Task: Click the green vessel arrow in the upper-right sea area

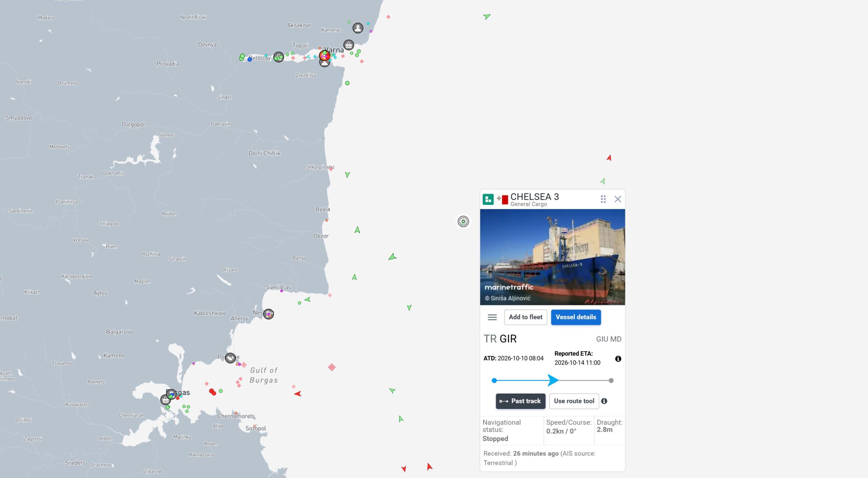Action: [x=487, y=16]
